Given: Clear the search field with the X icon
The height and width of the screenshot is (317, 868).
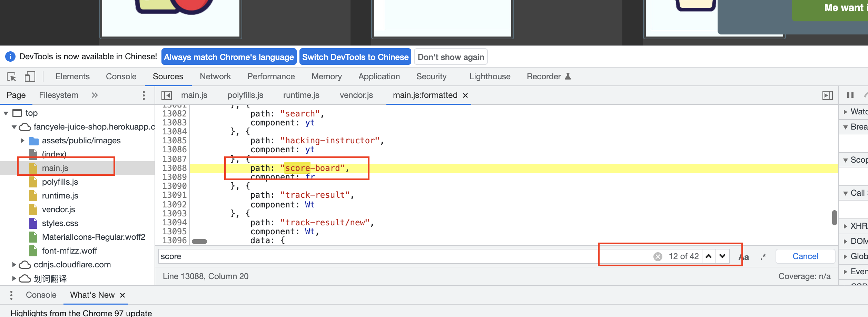Looking at the screenshot, I should coord(658,256).
